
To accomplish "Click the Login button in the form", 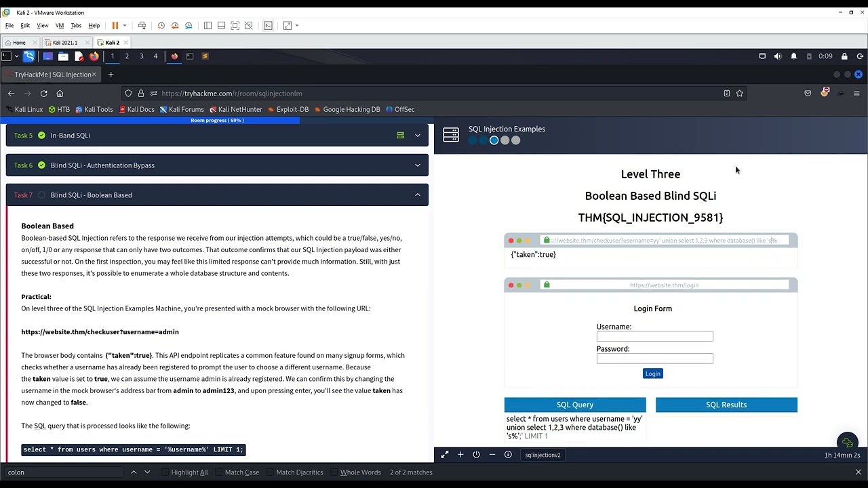I will [x=652, y=373].
